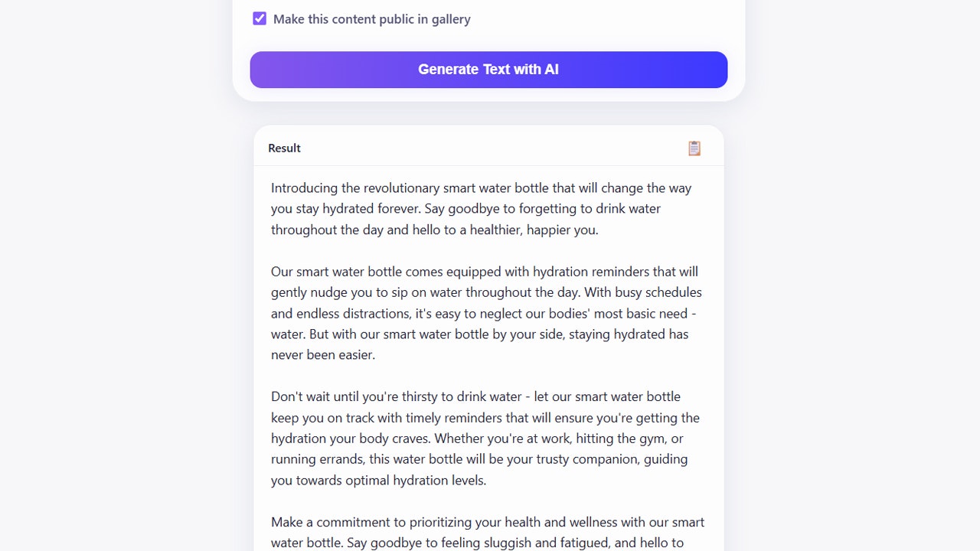Click the 'Generate Text with AI' button
Screen dimensions: 980x551
tap(488, 70)
